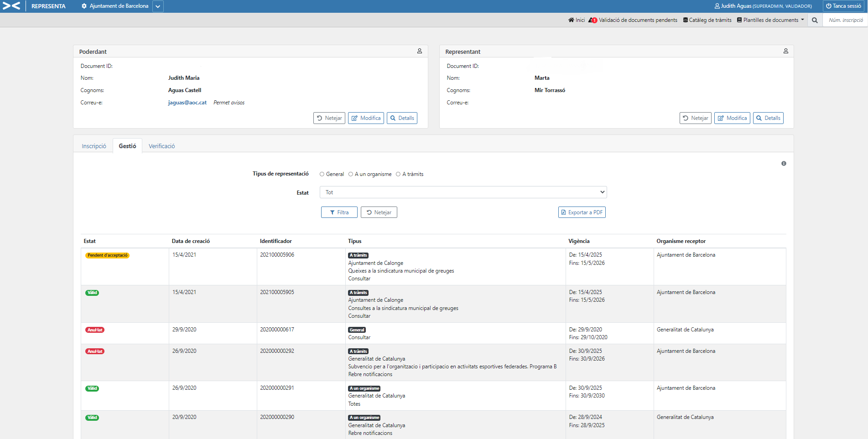The image size is (868, 439).
Task: Click Fins: 30/9/2030 validity date
Action: pyautogui.click(x=587, y=396)
